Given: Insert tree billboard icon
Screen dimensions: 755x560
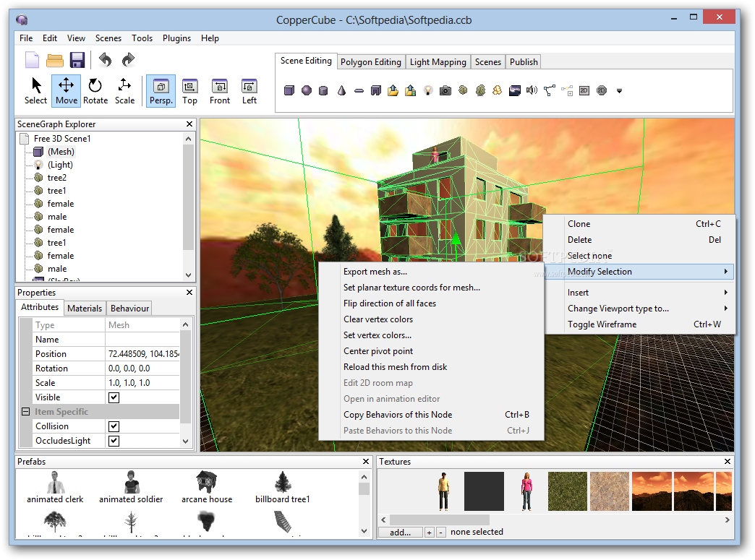Looking at the screenshot, I should click(480, 90).
